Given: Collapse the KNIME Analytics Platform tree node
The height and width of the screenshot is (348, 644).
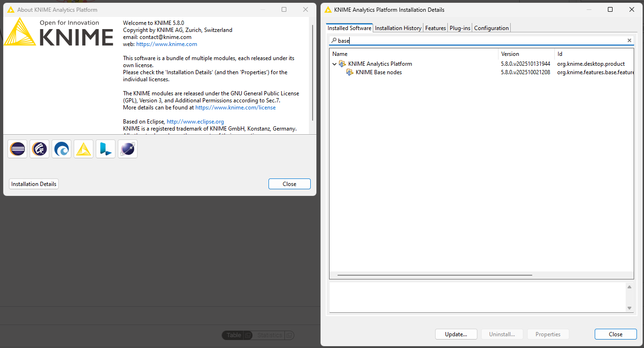Looking at the screenshot, I should [335, 64].
